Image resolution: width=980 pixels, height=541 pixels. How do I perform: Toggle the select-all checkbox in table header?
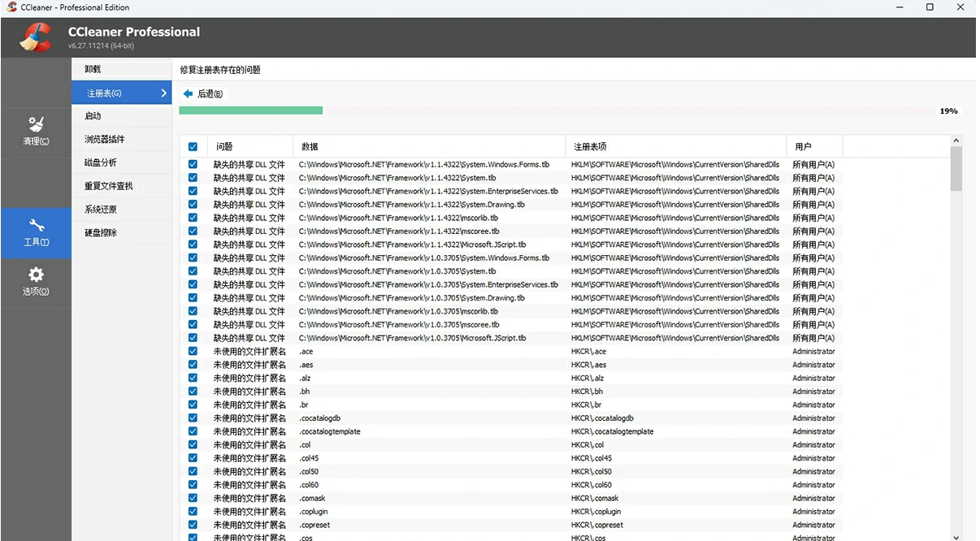tap(193, 147)
